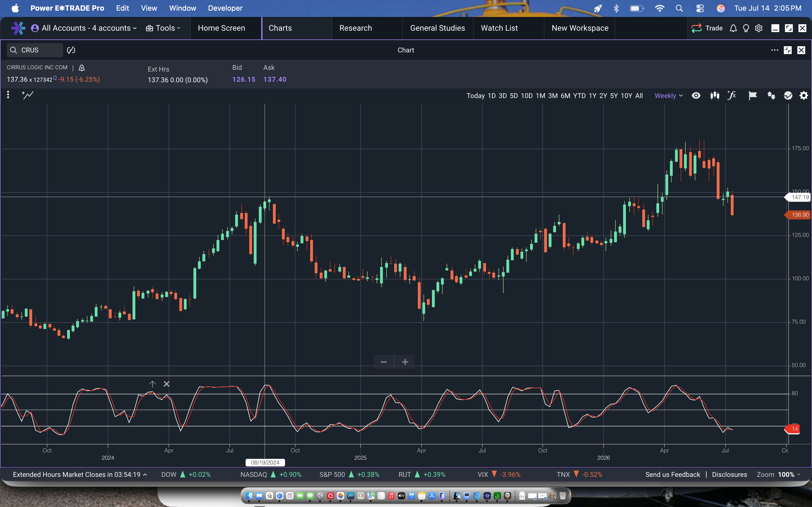
Task: Open the chart drawing tools icon
Action: [x=28, y=95]
